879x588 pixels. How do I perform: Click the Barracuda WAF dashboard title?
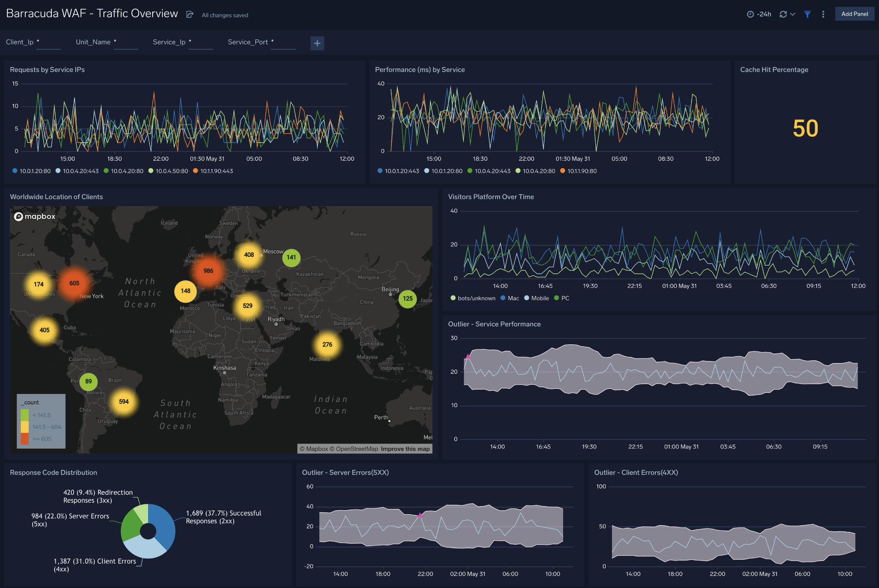pos(92,13)
